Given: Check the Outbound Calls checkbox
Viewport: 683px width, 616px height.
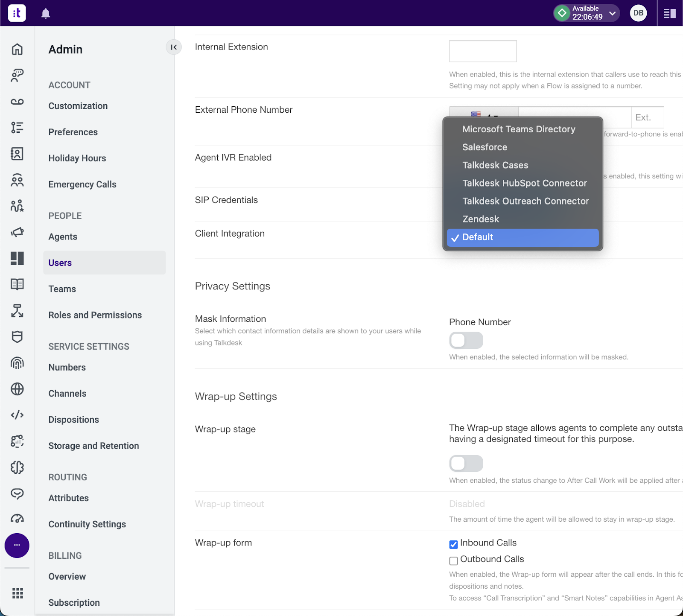Looking at the screenshot, I should tap(453, 561).
